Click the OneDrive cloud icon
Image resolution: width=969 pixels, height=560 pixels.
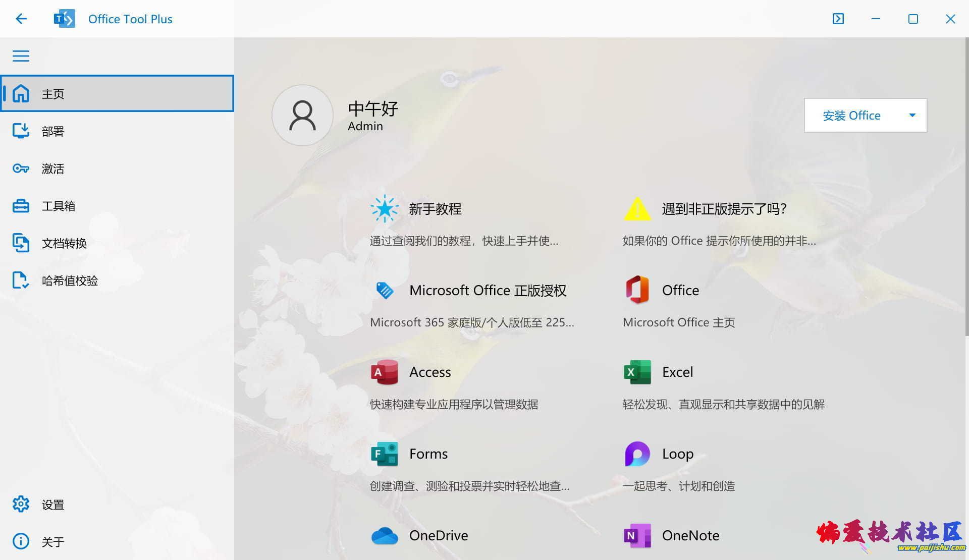[384, 535]
